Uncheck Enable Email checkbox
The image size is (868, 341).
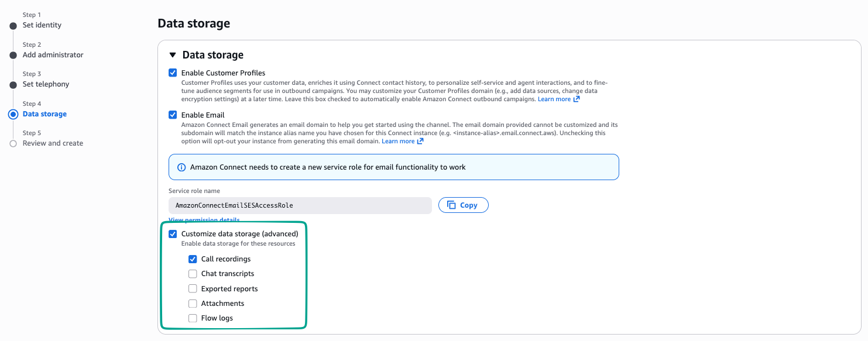coord(173,115)
